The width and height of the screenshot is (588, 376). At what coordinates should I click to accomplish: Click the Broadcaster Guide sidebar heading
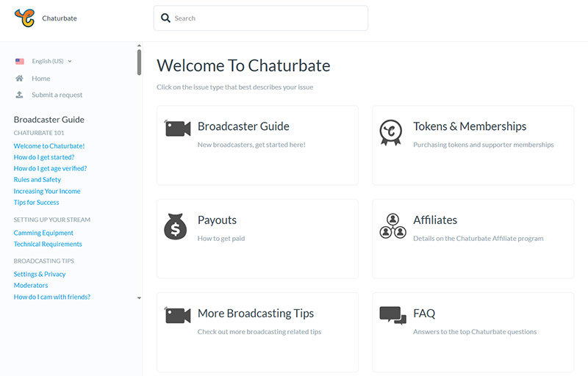click(49, 120)
